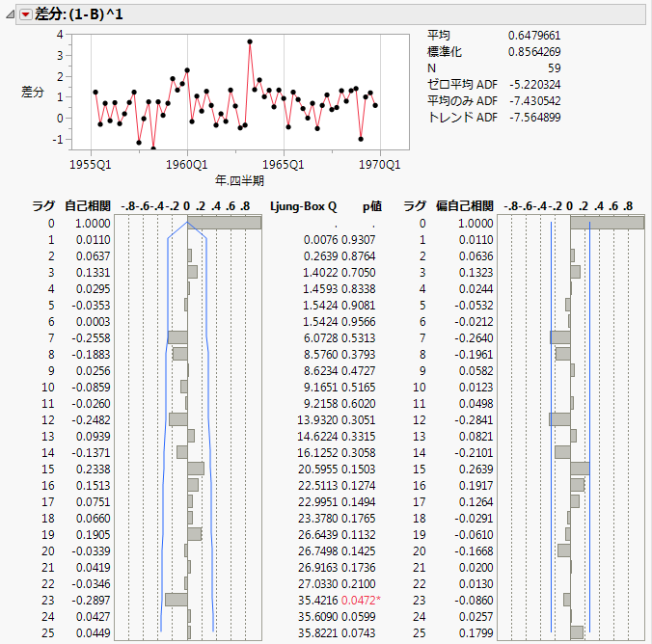Select the ゼロ平均 ADF label
Image resolution: width=652 pixels, height=644 pixels.
point(461,85)
